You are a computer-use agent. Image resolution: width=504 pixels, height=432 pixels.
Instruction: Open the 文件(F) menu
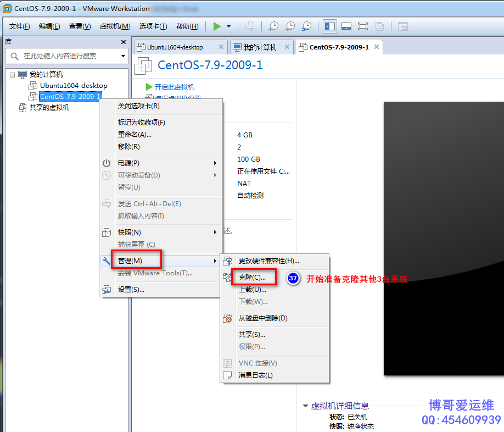[19, 26]
